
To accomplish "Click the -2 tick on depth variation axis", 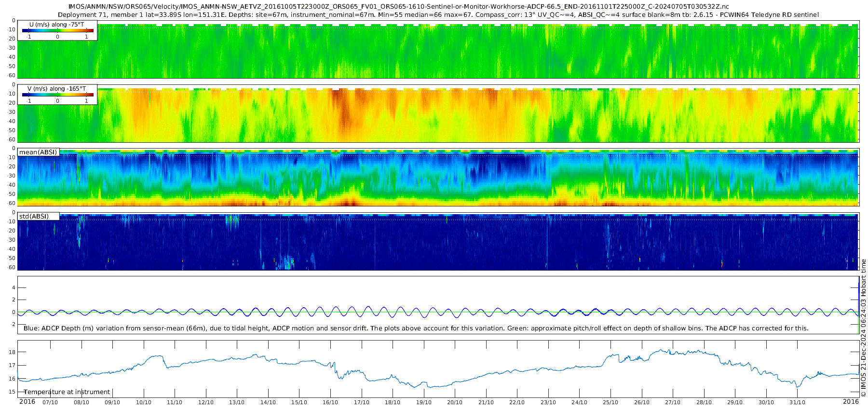I will click(x=13, y=325).
